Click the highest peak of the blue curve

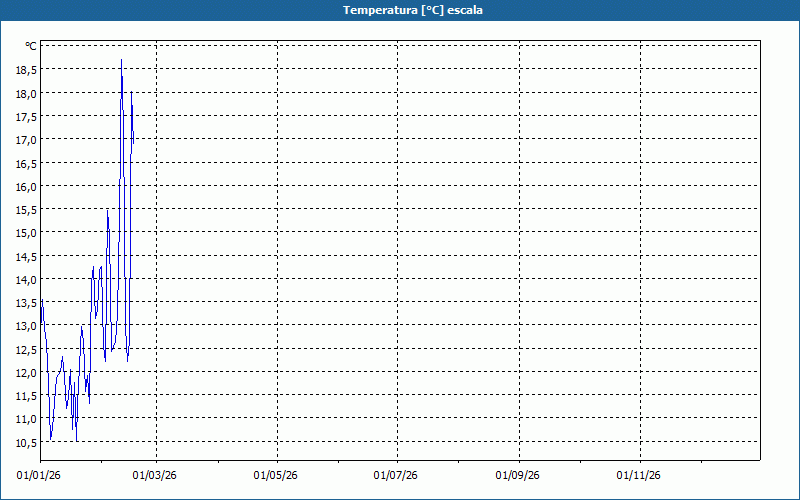coord(121,60)
